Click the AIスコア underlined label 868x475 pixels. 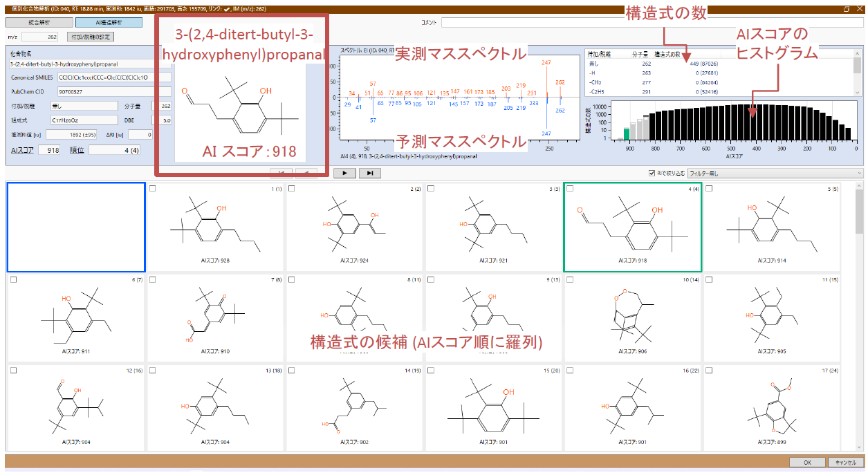click(x=21, y=149)
